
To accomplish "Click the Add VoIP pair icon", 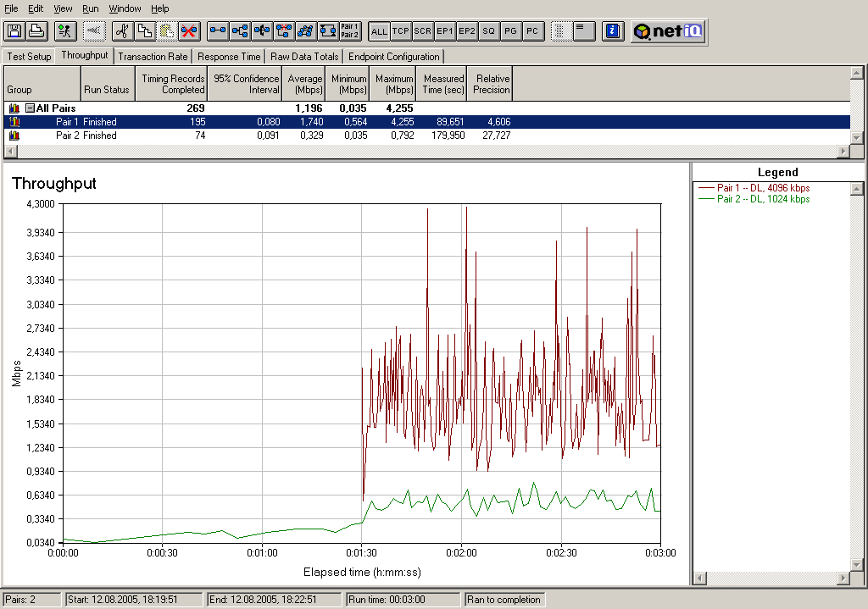I will [x=262, y=31].
